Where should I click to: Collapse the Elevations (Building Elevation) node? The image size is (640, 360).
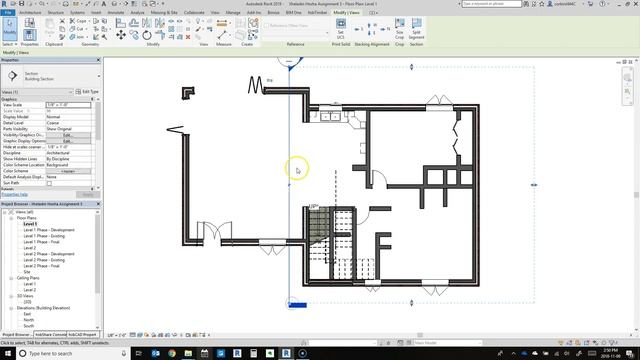coord(11,308)
